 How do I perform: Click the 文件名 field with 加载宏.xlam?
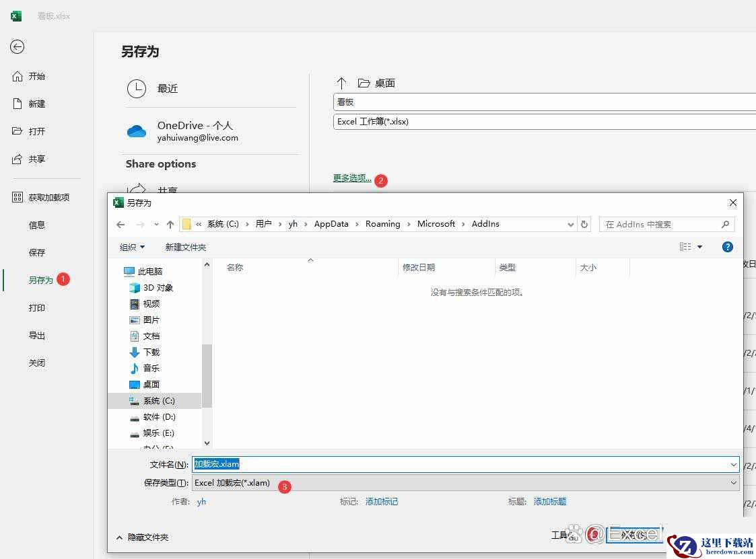point(465,465)
